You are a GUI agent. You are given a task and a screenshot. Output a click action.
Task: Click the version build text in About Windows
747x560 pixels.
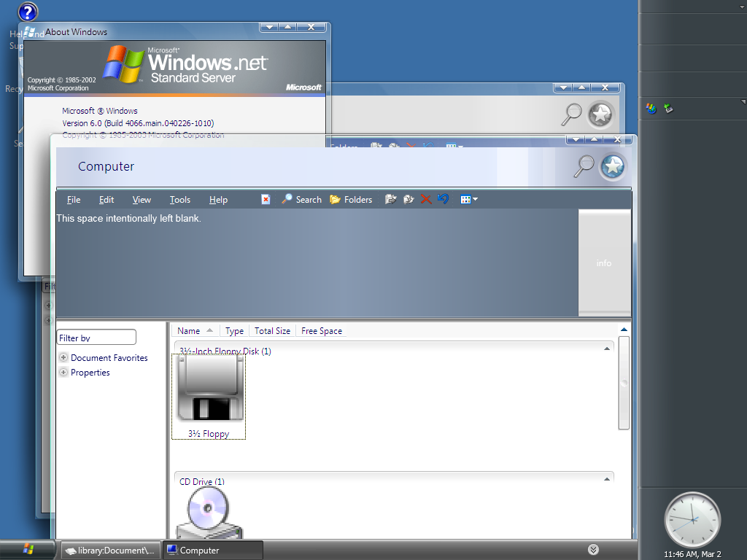[x=138, y=122]
